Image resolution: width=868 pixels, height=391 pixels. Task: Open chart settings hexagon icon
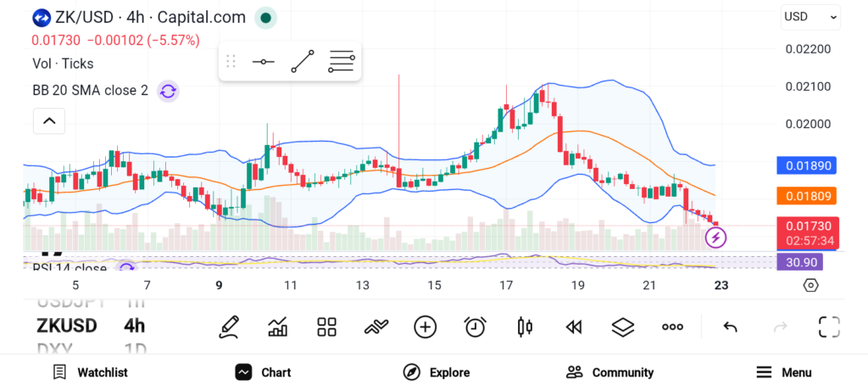(810, 285)
